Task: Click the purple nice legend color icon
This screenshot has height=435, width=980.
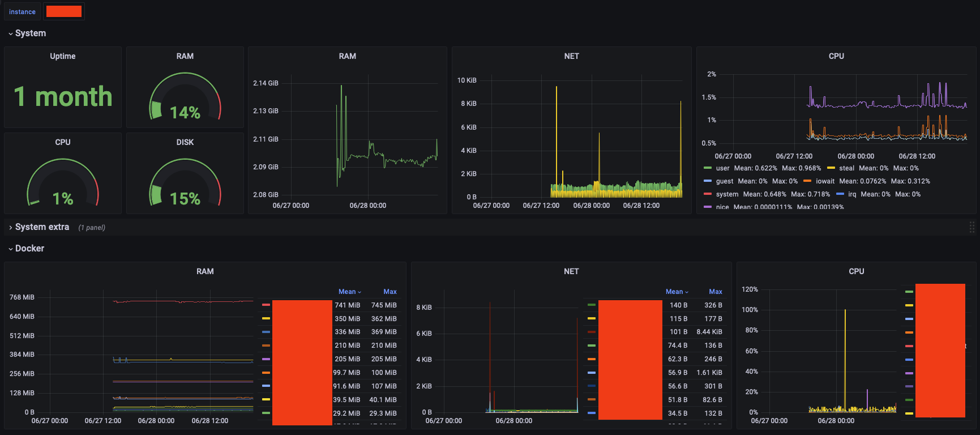Action: tap(707, 207)
